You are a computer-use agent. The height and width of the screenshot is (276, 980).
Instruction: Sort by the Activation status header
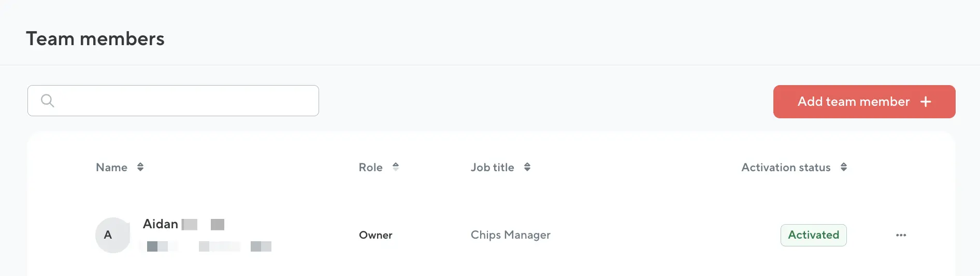coord(786,167)
